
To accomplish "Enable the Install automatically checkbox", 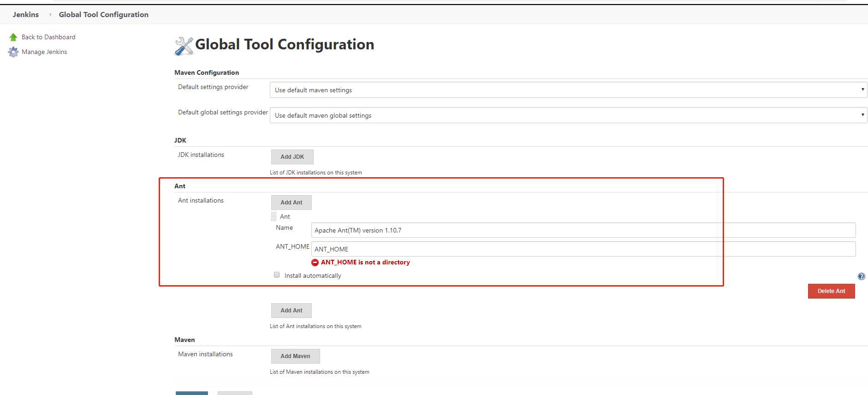I will point(277,275).
